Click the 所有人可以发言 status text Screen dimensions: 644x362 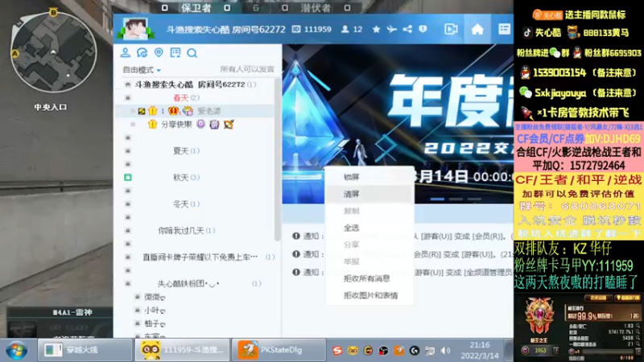pos(247,69)
